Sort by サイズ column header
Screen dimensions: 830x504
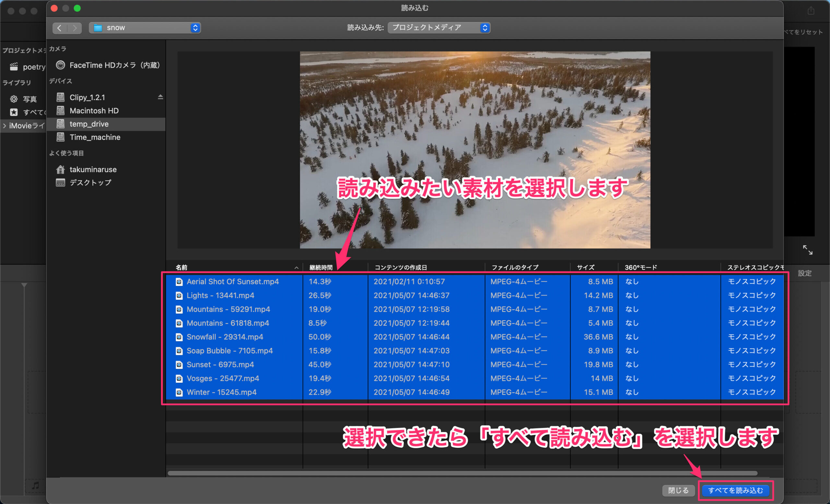click(x=586, y=267)
